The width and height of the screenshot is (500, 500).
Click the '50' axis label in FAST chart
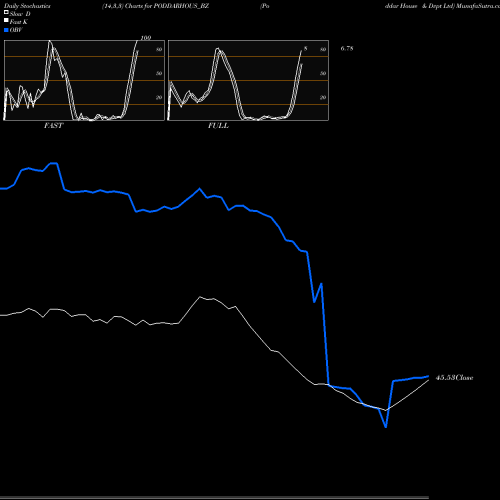coord(159,73)
